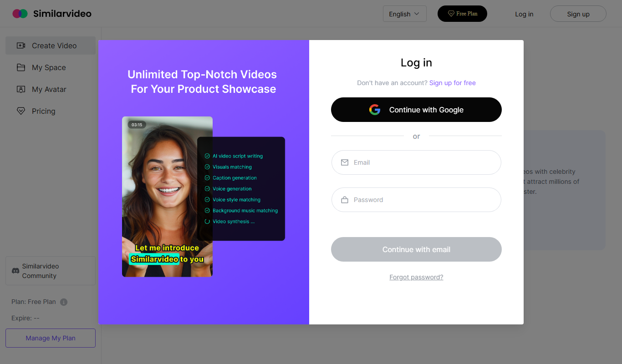The width and height of the screenshot is (622, 364).
Task: Click the chevron arrow in language selector
Action: [x=417, y=14]
